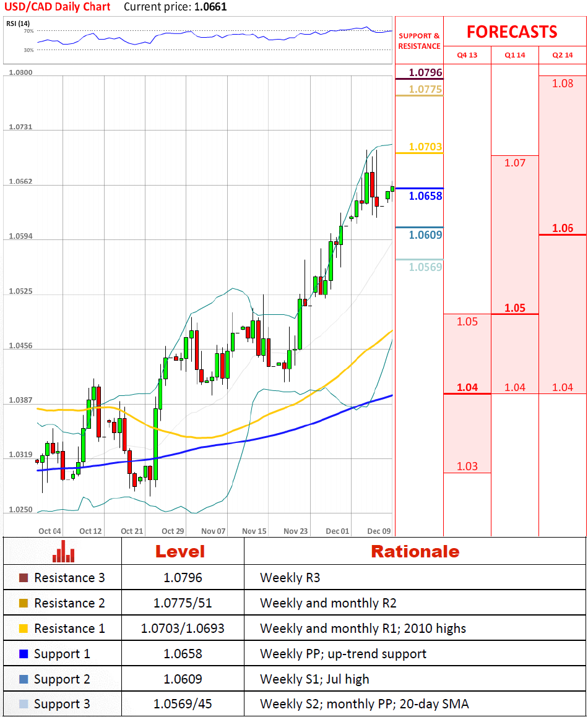Click the Q4 13 bold median forecast 1.04
Viewport: 588px width, 717px height.
click(467, 387)
